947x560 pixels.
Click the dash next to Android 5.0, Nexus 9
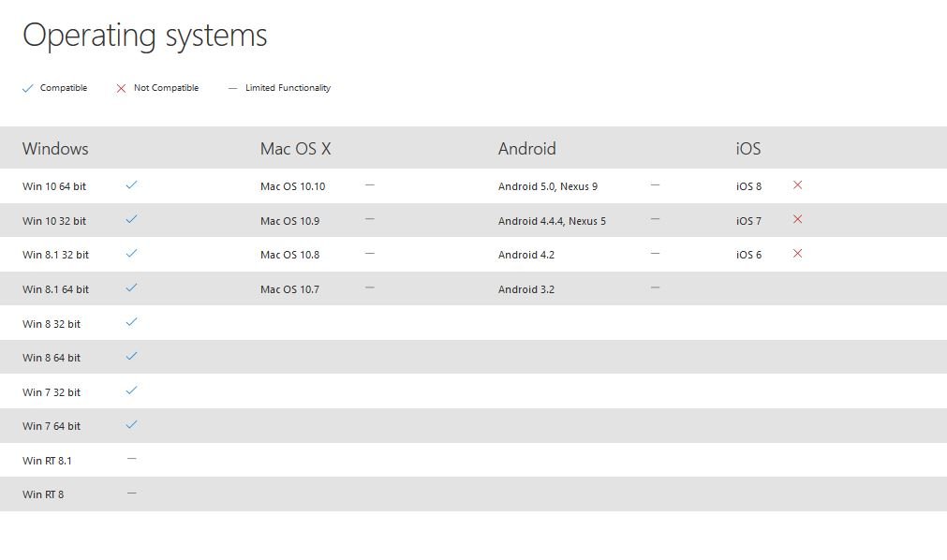pyautogui.click(x=655, y=185)
